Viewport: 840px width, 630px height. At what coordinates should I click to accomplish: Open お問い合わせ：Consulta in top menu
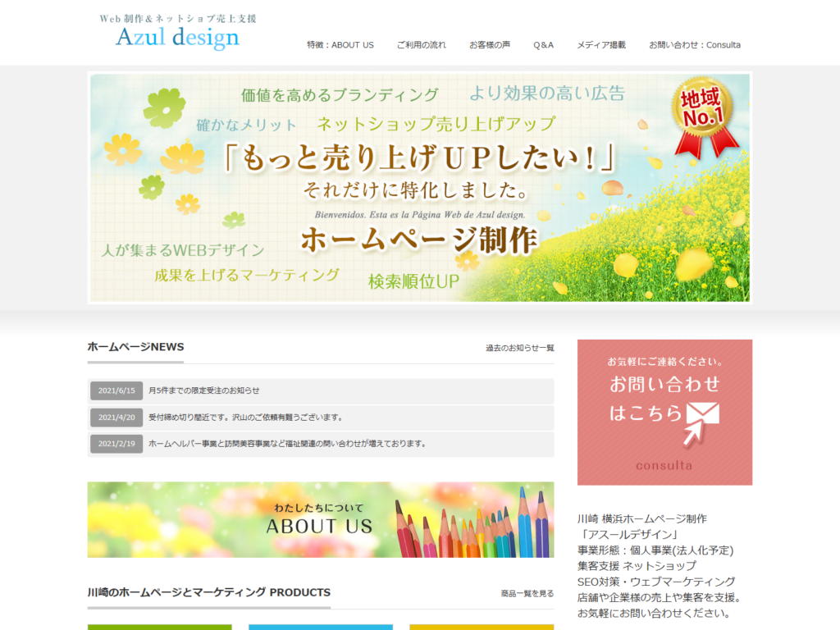(694, 45)
